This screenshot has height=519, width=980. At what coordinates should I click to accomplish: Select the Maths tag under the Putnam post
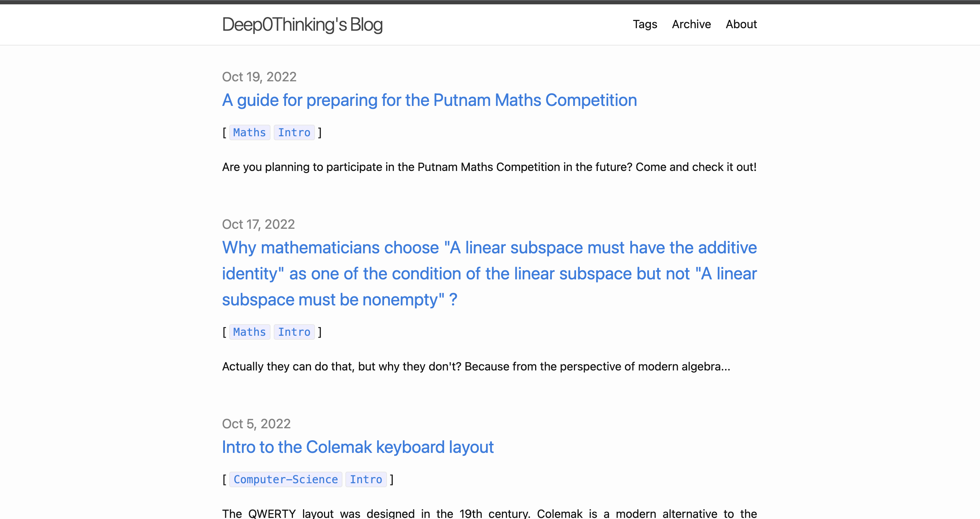(x=250, y=133)
